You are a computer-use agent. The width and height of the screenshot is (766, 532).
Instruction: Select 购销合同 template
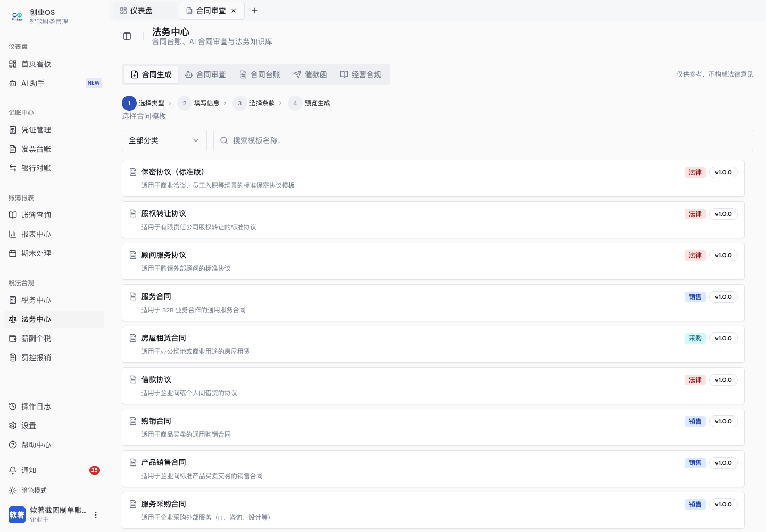pyautogui.click(x=433, y=427)
